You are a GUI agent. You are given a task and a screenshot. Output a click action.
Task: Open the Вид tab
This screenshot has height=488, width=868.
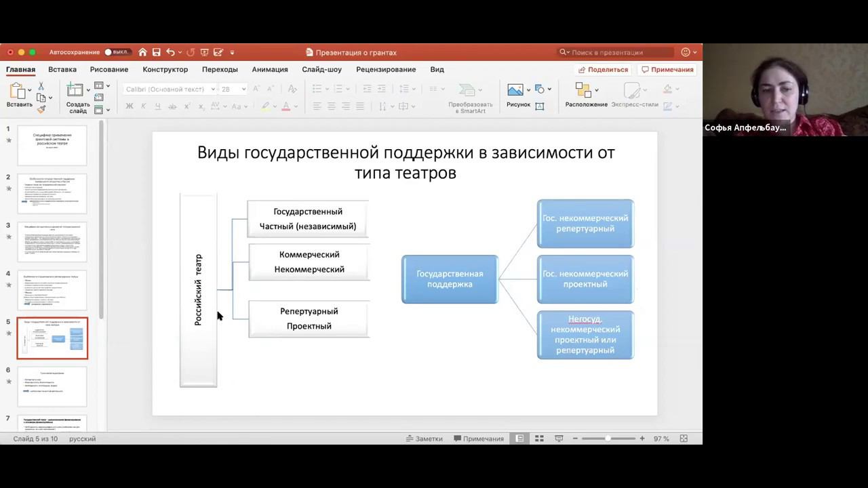(x=437, y=69)
